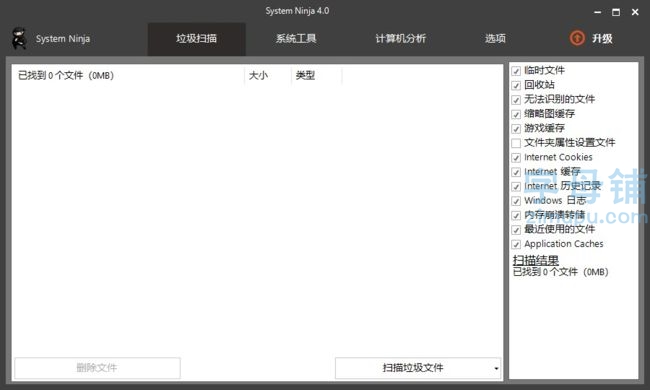Viewport: 650px width, 390px height.
Task: Click the System Ninja brand text
Action: click(x=63, y=39)
